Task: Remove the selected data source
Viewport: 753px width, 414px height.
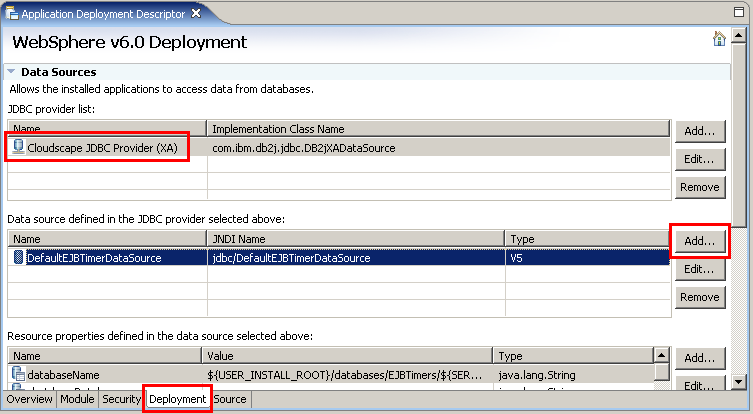Action: pos(700,297)
